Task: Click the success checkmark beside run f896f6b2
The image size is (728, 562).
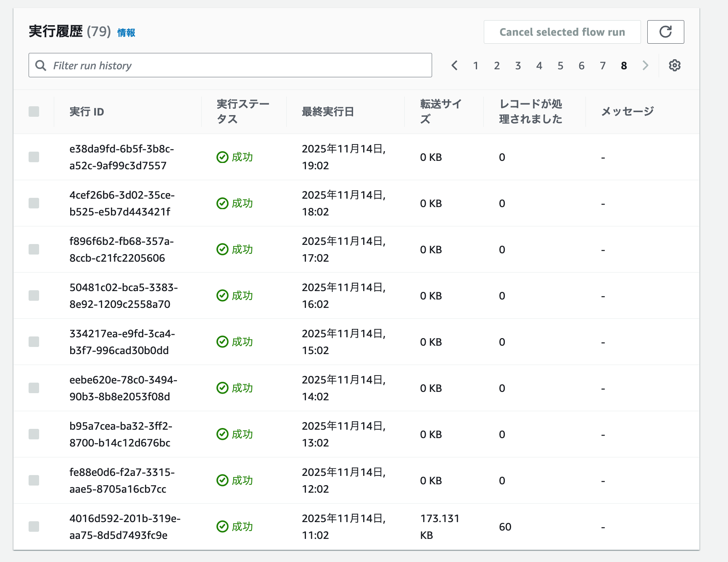Action: click(222, 249)
